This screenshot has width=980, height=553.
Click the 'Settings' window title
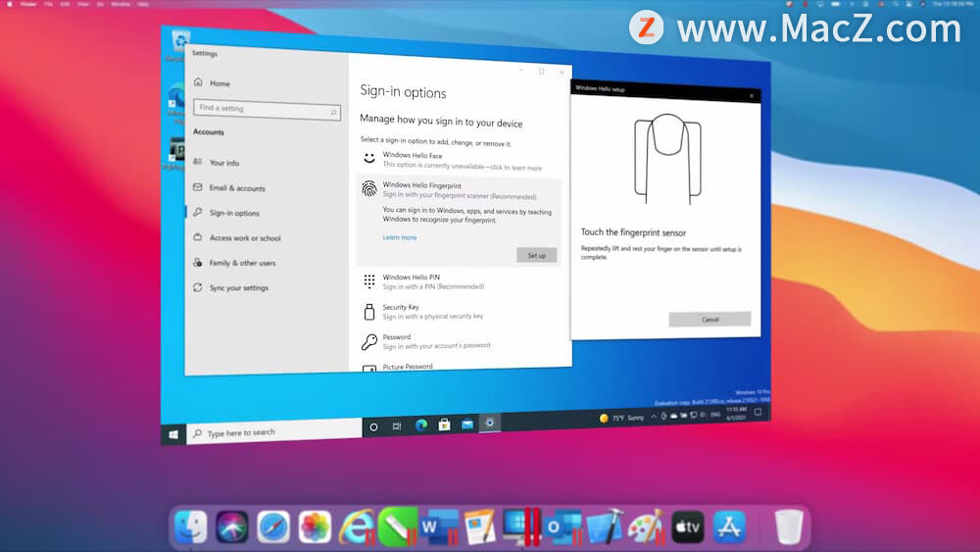[x=205, y=53]
